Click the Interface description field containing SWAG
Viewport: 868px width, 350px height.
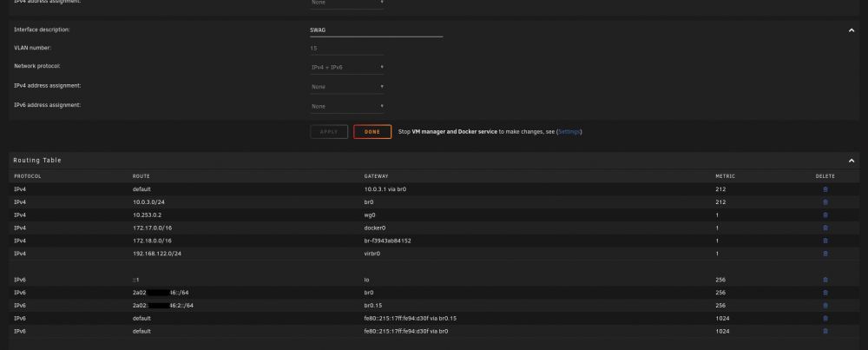tap(377, 30)
